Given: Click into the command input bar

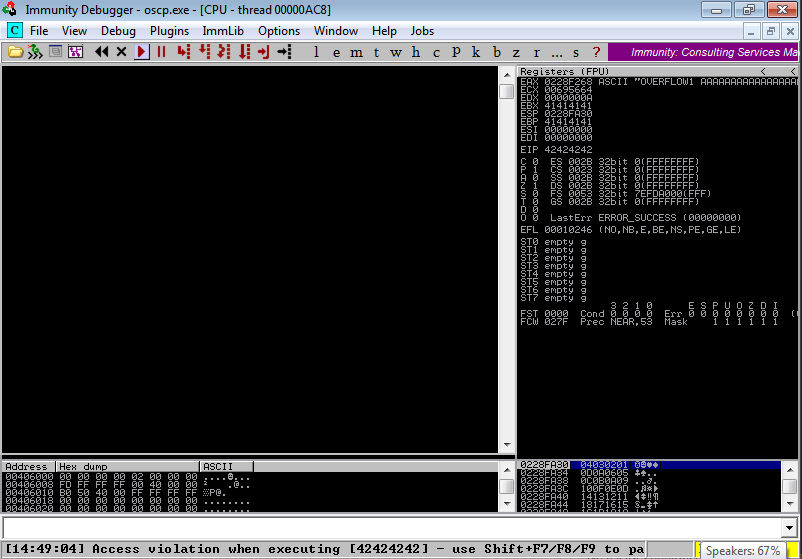Looking at the screenshot, I should (x=392, y=527).
